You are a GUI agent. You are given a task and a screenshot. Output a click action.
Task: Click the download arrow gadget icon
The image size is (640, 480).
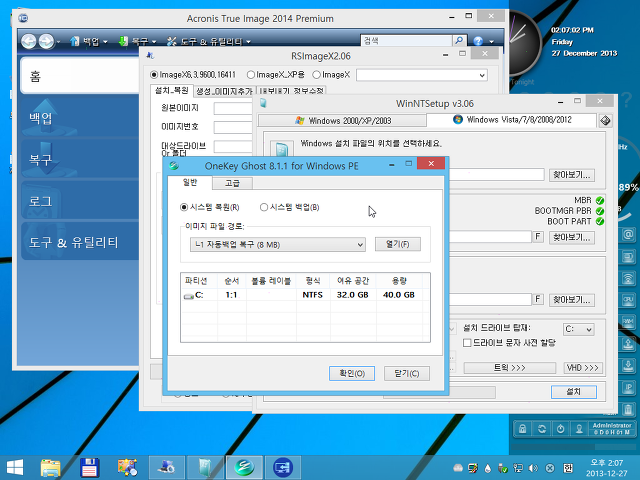pos(628,365)
